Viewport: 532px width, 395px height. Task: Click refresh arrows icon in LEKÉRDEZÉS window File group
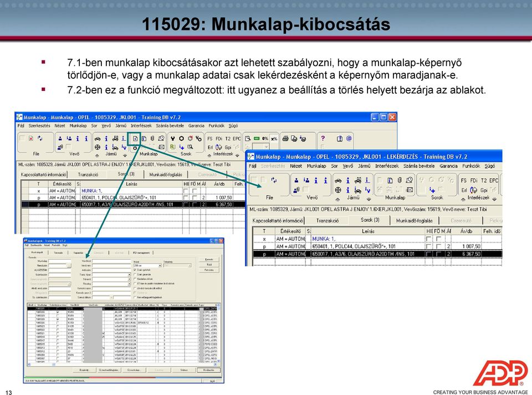[x=274, y=180]
